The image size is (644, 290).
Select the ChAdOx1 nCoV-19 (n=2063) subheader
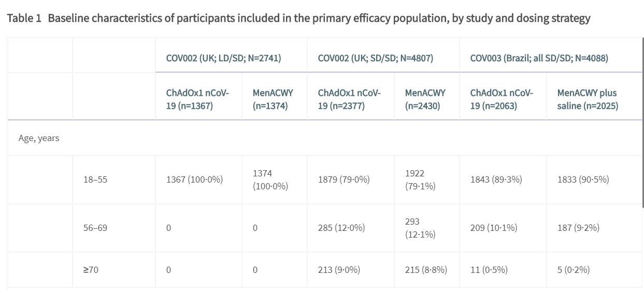502,99
